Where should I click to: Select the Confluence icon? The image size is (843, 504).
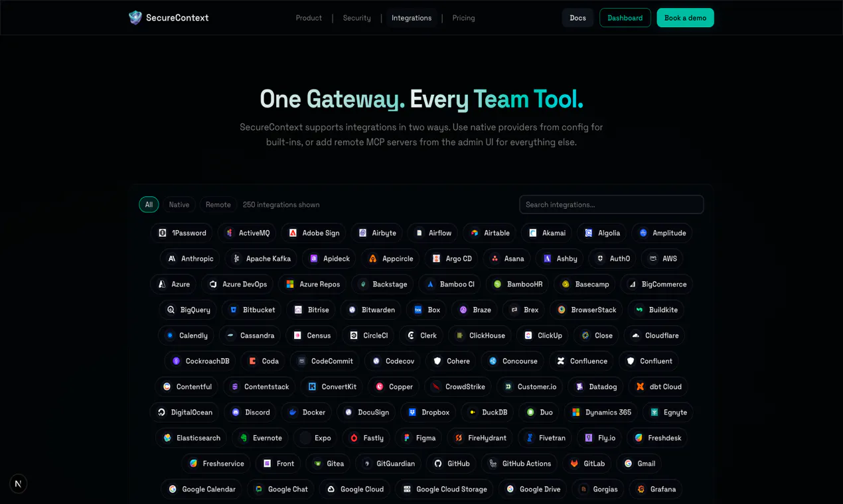(561, 361)
